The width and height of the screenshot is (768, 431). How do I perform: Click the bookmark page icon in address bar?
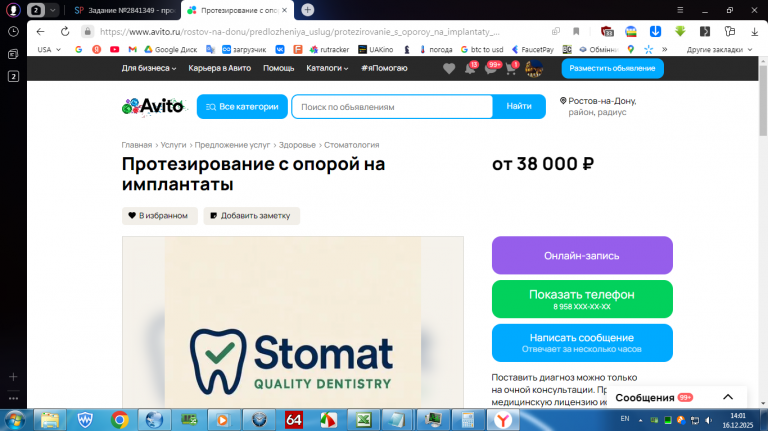click(x=576, y=31)
